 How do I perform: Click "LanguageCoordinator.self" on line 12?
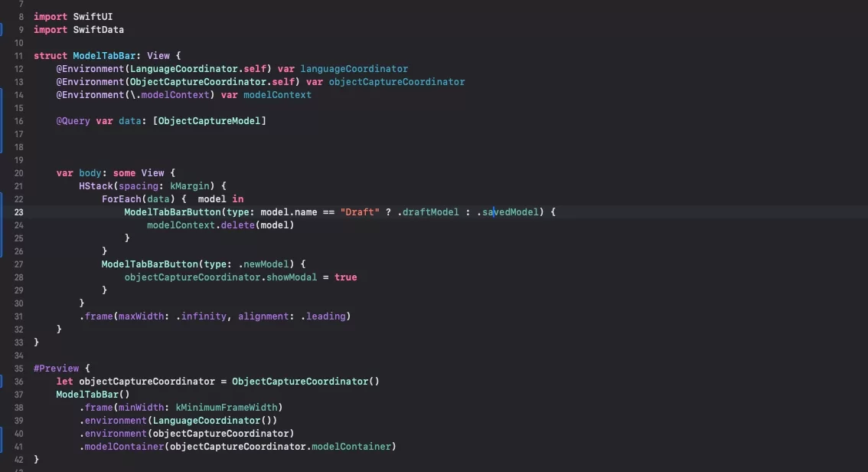coord(198,69)
